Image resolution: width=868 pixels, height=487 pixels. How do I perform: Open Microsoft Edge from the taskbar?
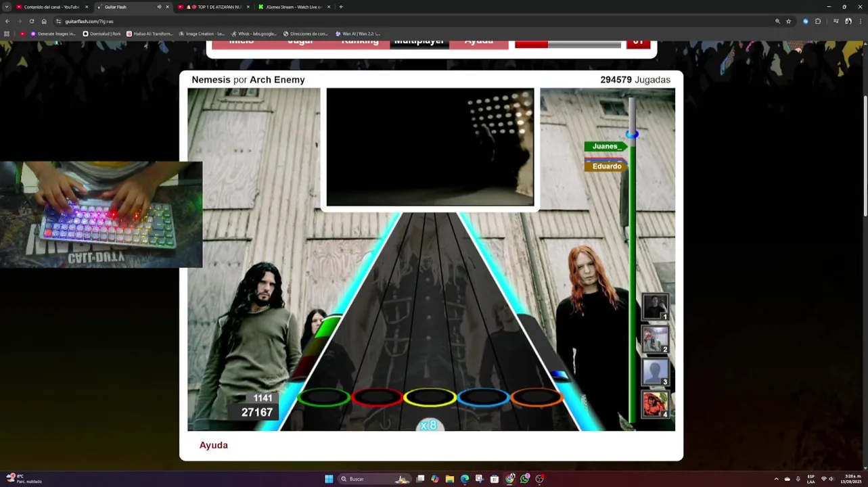(x=465, y=479)
